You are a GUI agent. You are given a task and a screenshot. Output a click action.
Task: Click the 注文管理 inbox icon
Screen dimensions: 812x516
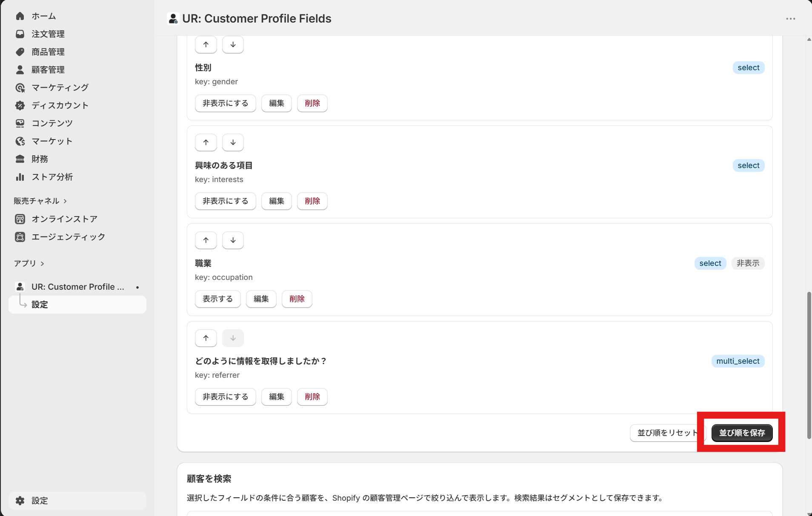tap(20, 34)
